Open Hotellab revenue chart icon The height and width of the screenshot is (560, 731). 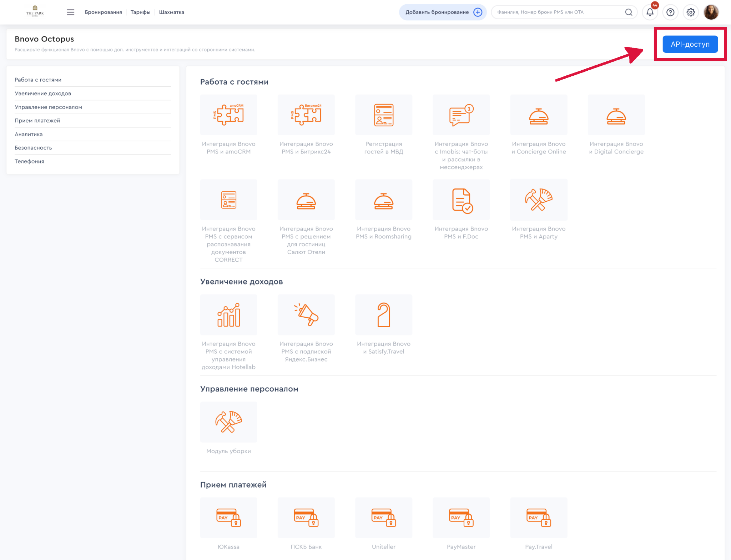click(x=228, y=315)
